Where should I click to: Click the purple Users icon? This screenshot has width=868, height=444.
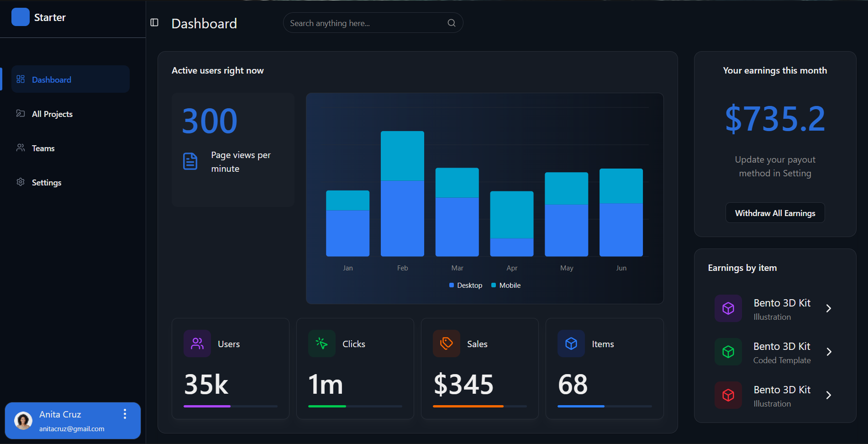pos(197,344)
